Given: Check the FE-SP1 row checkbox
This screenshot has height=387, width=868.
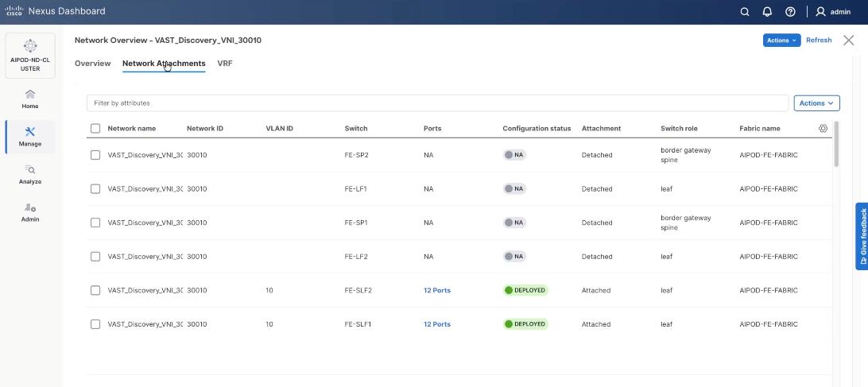Looking at the screenshot, I should coord(95,223).
